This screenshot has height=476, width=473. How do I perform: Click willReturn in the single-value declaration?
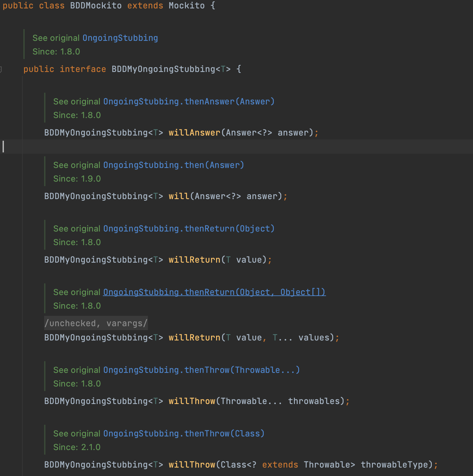tap(195, 260)
